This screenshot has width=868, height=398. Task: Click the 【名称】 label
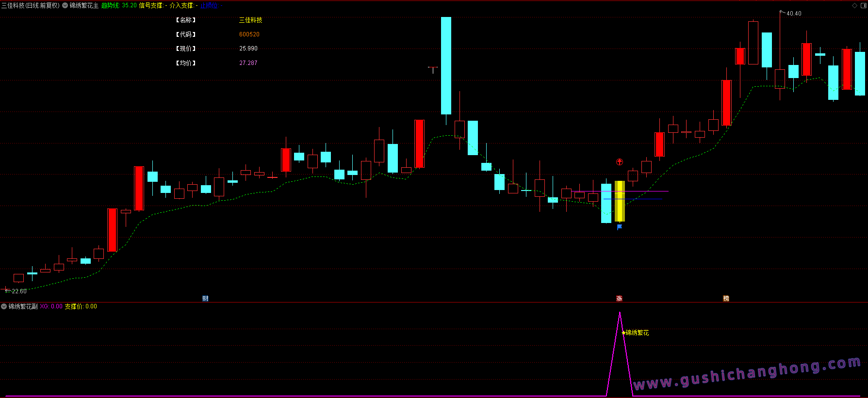point(186,20)
